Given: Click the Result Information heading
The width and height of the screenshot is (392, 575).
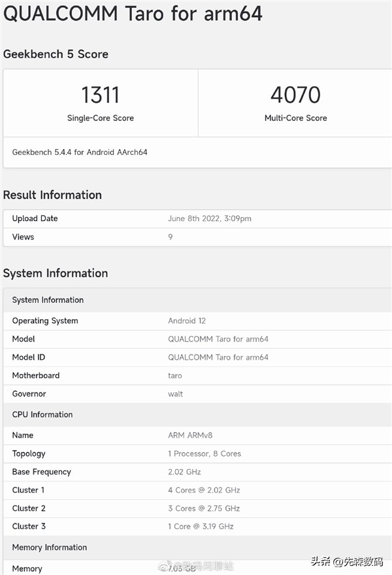Looking at the screenshot, I should tap(52, 195).
